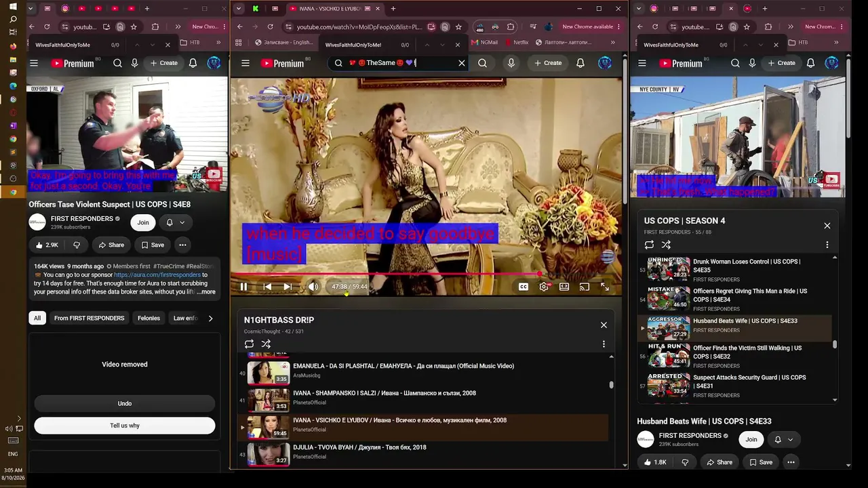This screenshot has height=488, width=868.
Task: Cast the center video to a TV
Action: (x=585, y=287)
